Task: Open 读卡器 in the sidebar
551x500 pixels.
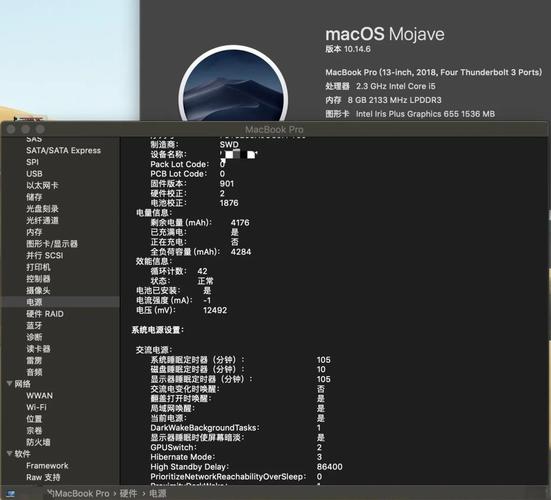Action: coord(38,349)
